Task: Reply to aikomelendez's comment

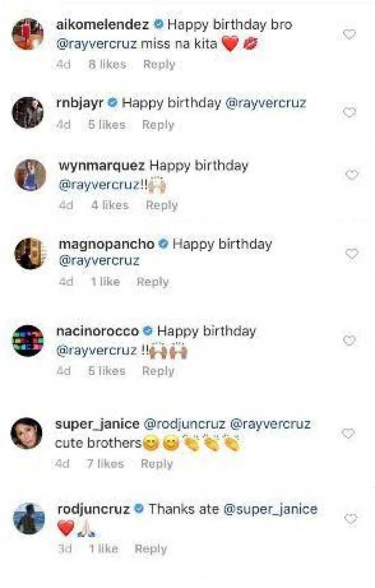Action: click(x=159, y=64)
